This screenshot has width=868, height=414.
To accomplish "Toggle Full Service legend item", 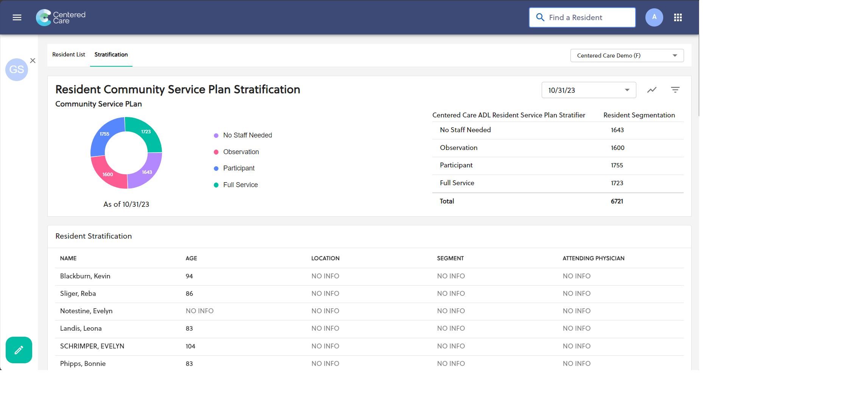I will click(236, 185).
